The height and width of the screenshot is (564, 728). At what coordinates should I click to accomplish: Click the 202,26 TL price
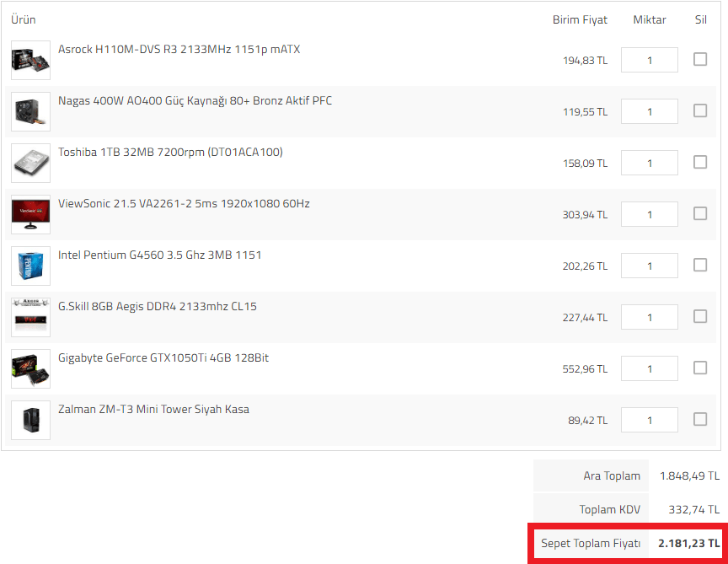(585, 266)
